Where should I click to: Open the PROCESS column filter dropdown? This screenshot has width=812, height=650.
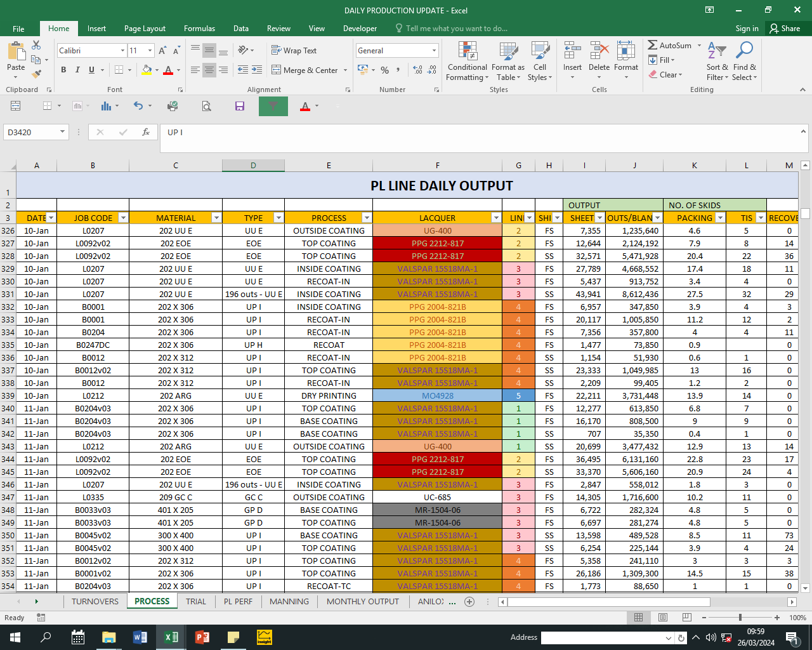(x=367, y=218)
